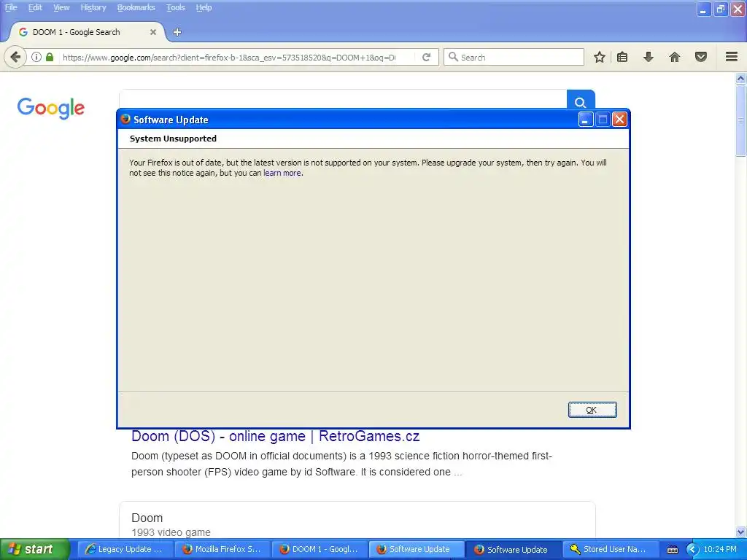
Task: Click the Google logo
Action: point(51,108)
